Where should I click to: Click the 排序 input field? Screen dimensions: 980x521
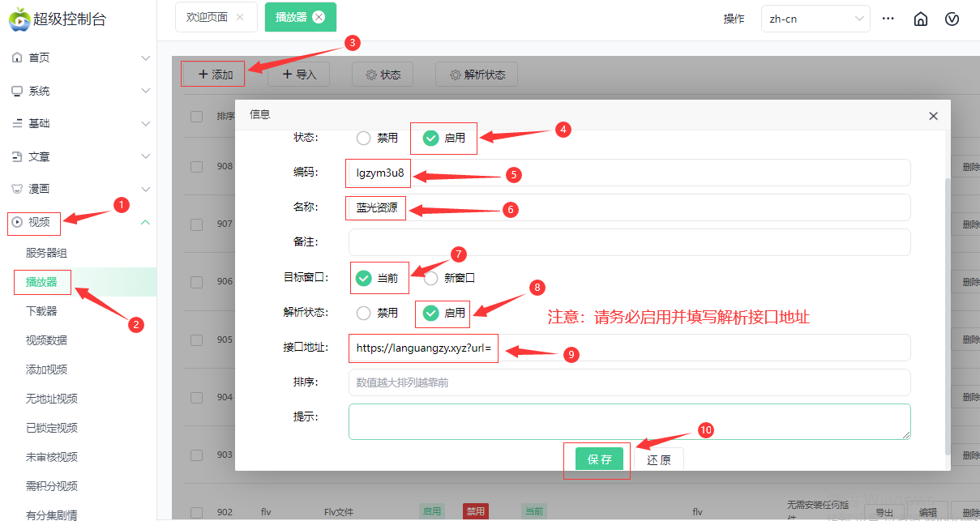[629, 382]
